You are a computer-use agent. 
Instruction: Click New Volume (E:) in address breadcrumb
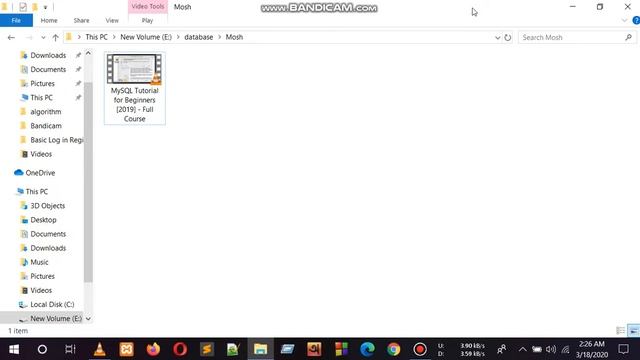point(146,37)
